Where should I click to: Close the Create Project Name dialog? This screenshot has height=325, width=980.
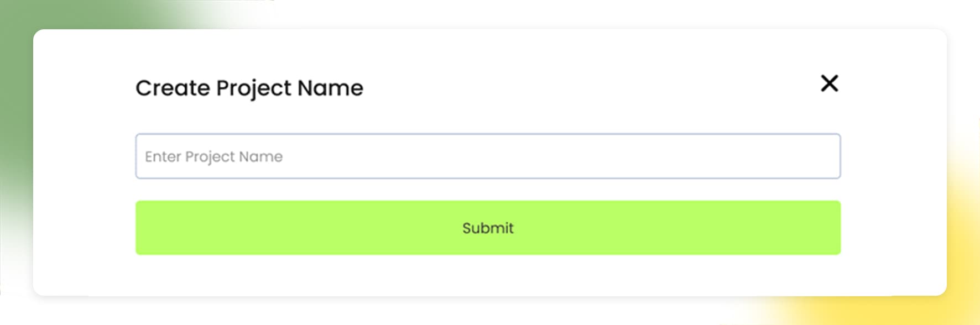[x=829, y=83]
